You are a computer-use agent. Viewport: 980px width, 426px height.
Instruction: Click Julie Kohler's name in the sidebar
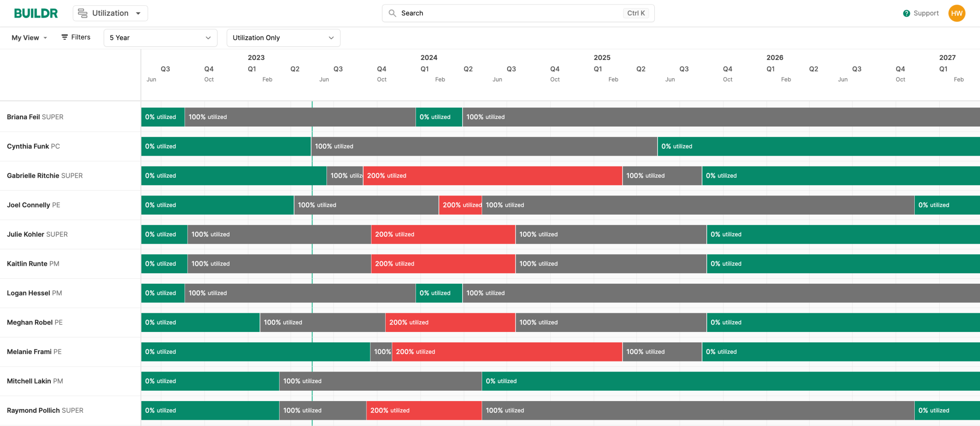(26, 234)
